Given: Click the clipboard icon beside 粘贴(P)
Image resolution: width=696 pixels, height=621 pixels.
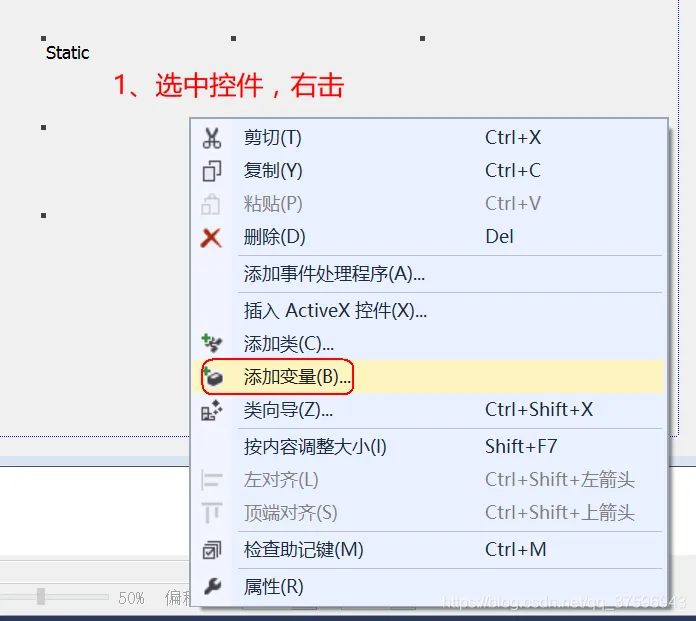Looking at the screenshot, I should click(x=211, y=204).
